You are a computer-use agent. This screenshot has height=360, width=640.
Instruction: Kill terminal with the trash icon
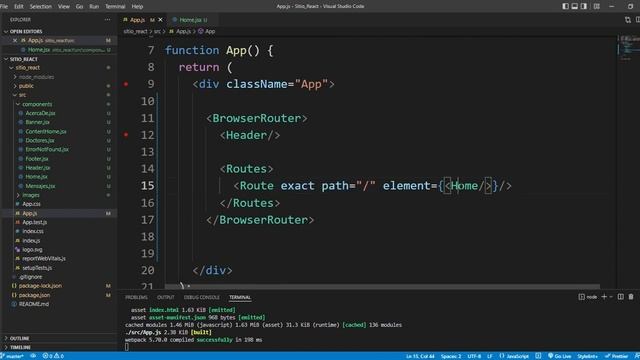tap(631, 297)
